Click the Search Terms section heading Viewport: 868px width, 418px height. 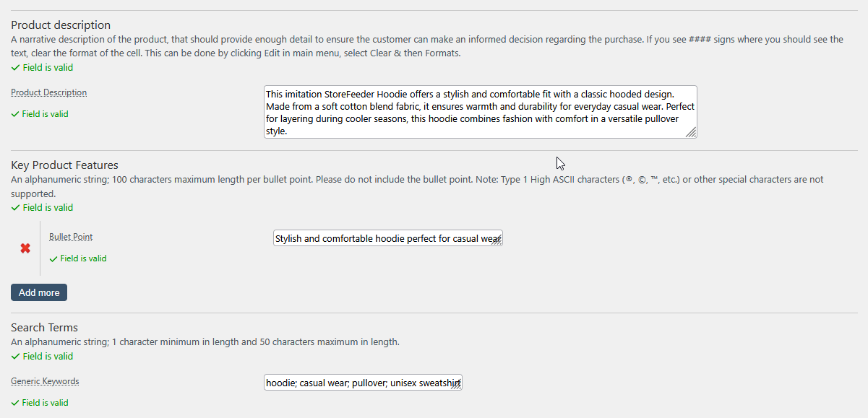pyautogui.click(x=44, y=328)
